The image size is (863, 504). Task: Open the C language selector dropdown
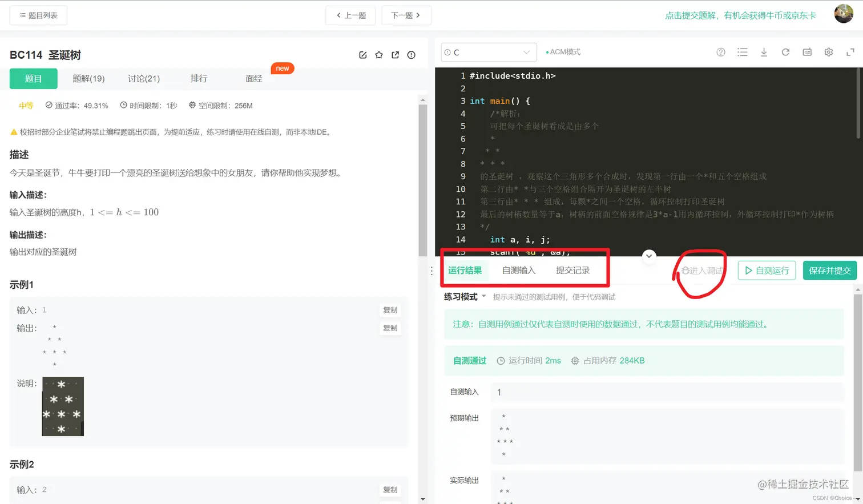[488, 52]
